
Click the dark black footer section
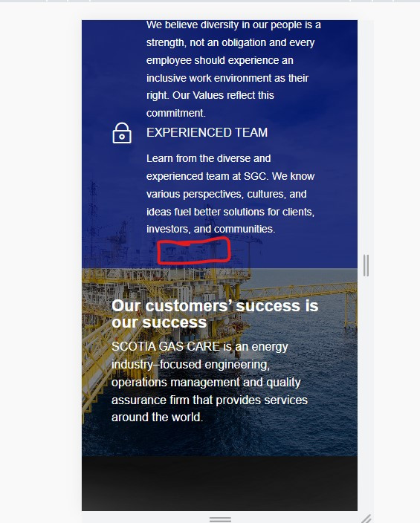219,484
